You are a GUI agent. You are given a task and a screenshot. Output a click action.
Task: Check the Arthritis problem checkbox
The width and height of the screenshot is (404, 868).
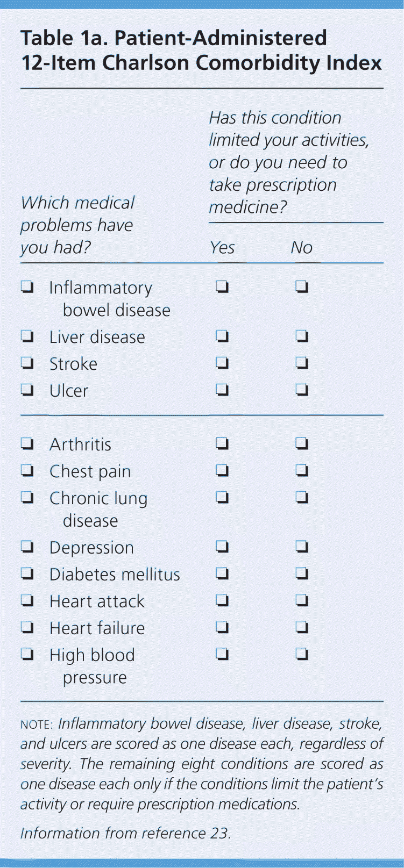pos(27,444)
